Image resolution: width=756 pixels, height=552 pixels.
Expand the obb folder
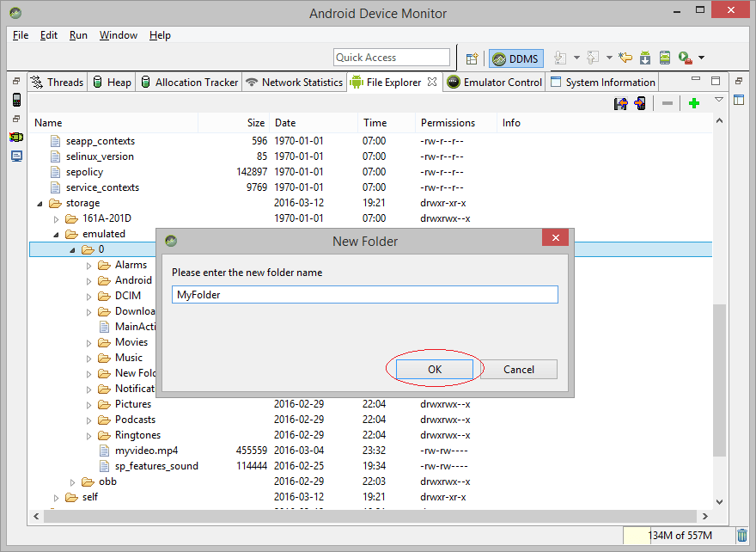coord(72,482)
